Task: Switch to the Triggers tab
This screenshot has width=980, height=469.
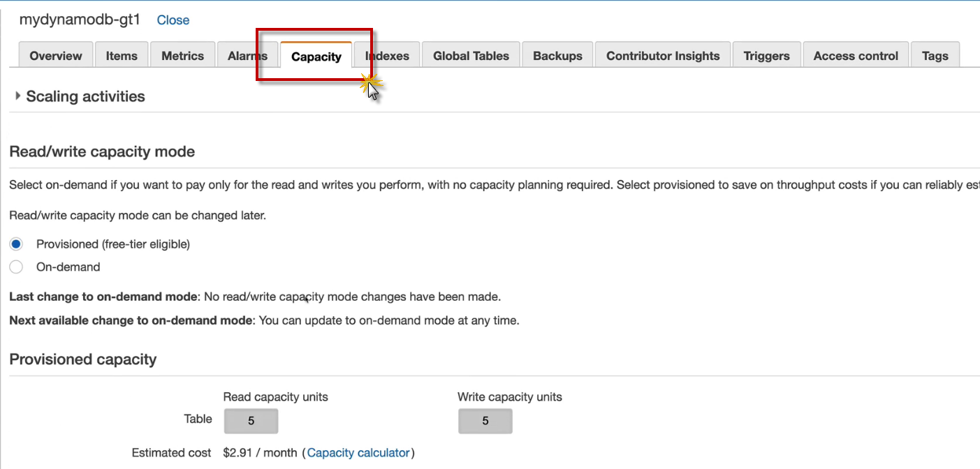Action: pos(766,56)
